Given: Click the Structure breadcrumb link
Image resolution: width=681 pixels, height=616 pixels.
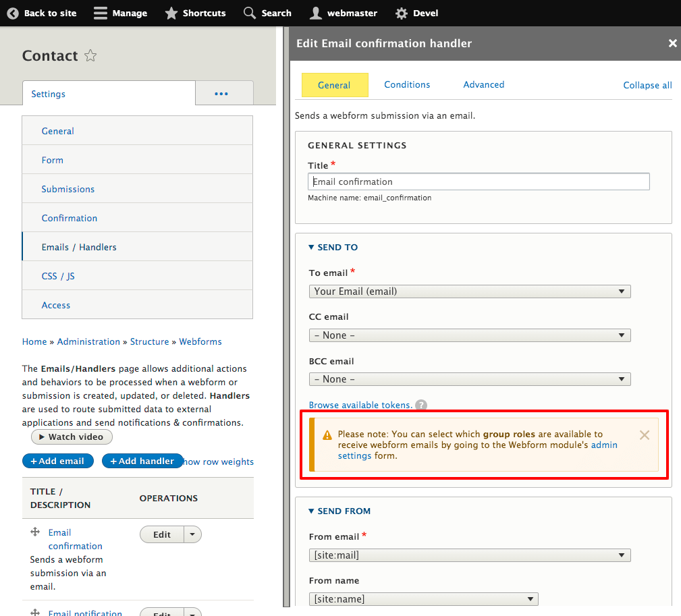Looking at the screenshot, I should pyautogui.click(x=149, y=341).
